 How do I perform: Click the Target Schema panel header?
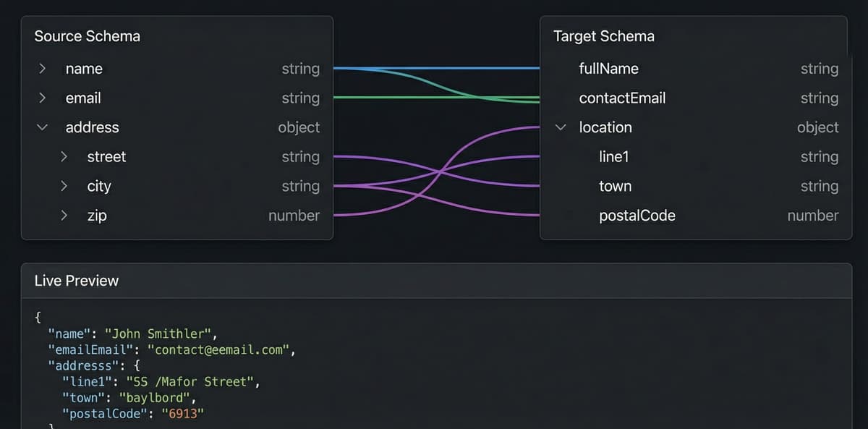pos(604,35)
